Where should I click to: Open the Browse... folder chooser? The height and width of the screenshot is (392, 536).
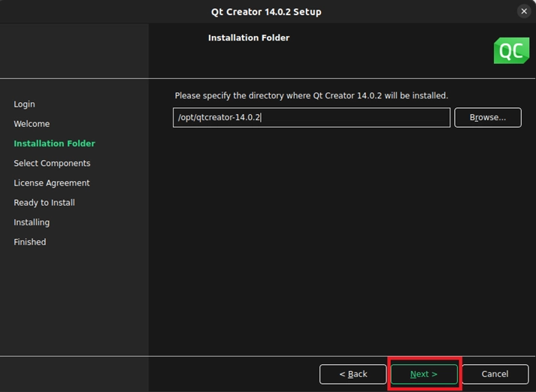pyautogui.click(x=487, y=118)
